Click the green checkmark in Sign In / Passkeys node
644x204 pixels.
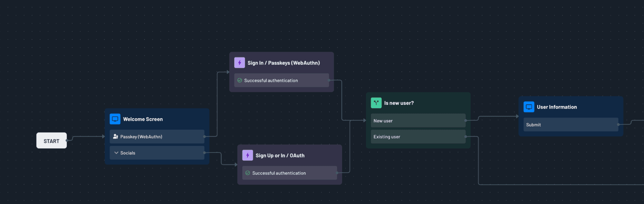(240, 80)
